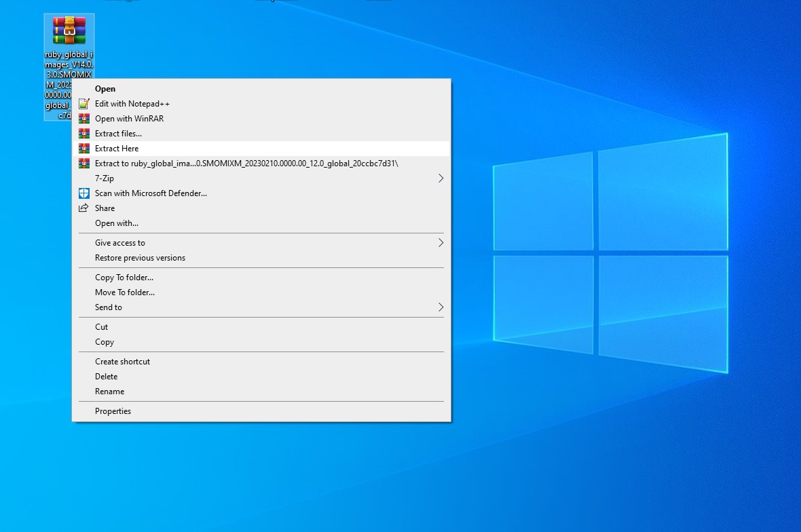Screen dimensions: 801x532
Task: Open Properties from the context menu
Action: point(261,411)
